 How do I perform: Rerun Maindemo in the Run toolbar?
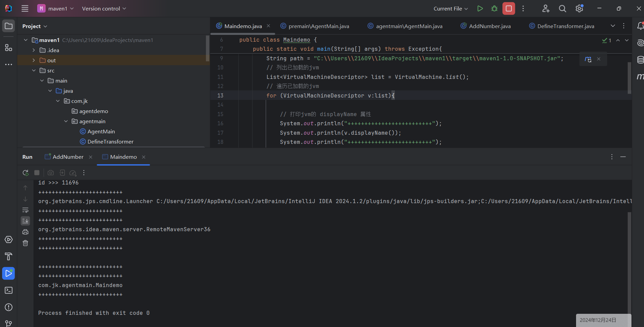click(25, 173)
